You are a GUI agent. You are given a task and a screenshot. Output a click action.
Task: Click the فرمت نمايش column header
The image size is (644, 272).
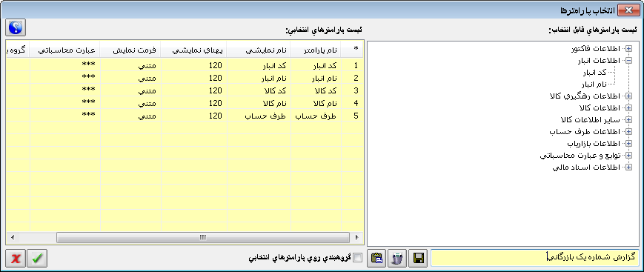pos(130,50)
